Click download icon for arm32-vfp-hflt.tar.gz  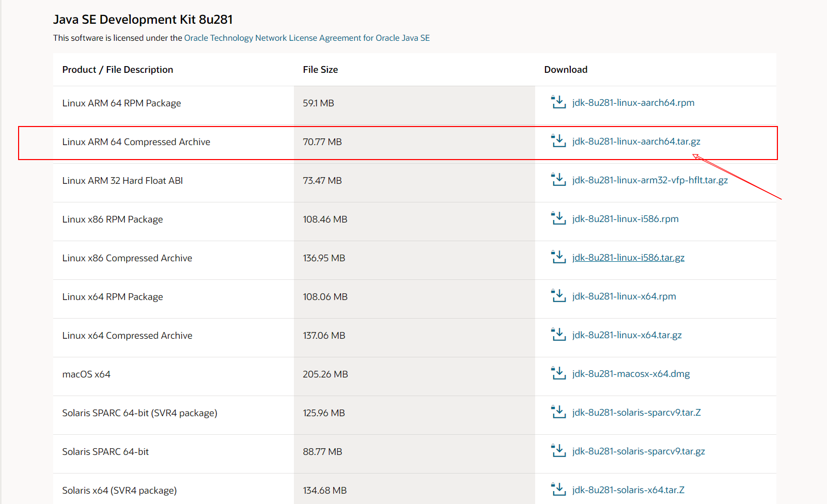point(558,180)
